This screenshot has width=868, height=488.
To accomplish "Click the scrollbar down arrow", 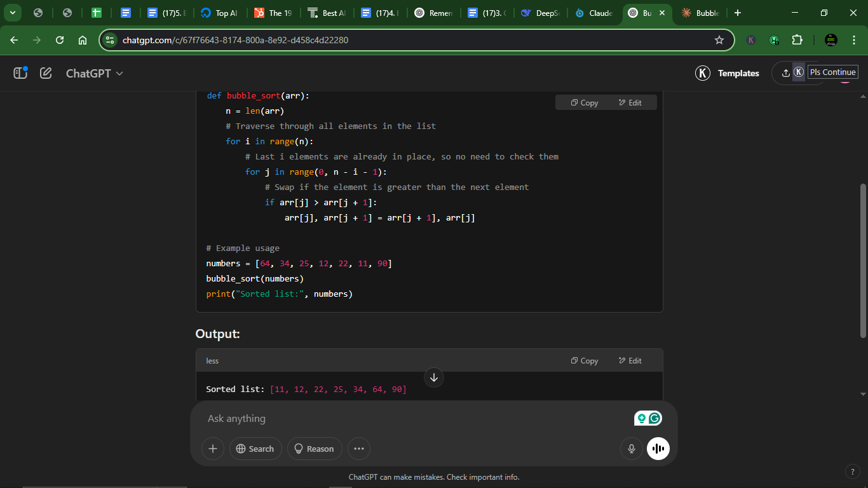I will (862, 394).
